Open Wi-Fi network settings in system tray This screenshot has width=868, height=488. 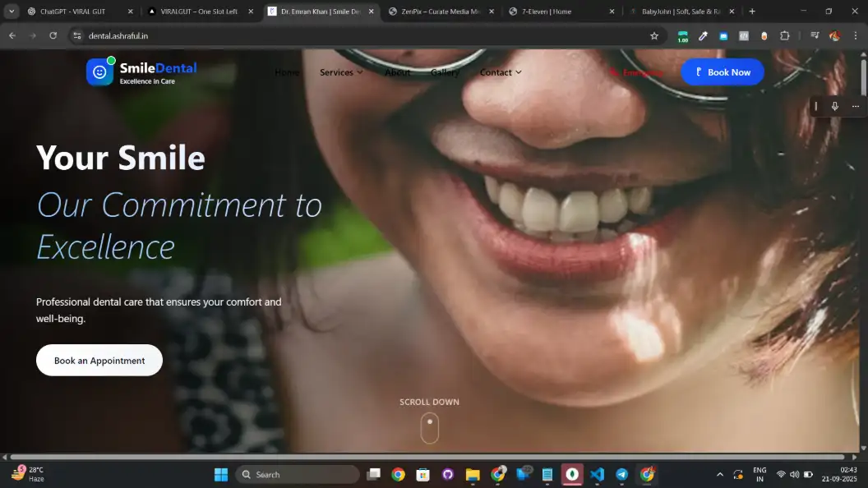(781, 475)
